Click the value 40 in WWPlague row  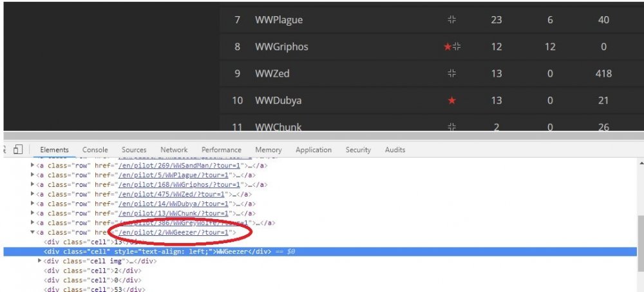click(603, 20)
